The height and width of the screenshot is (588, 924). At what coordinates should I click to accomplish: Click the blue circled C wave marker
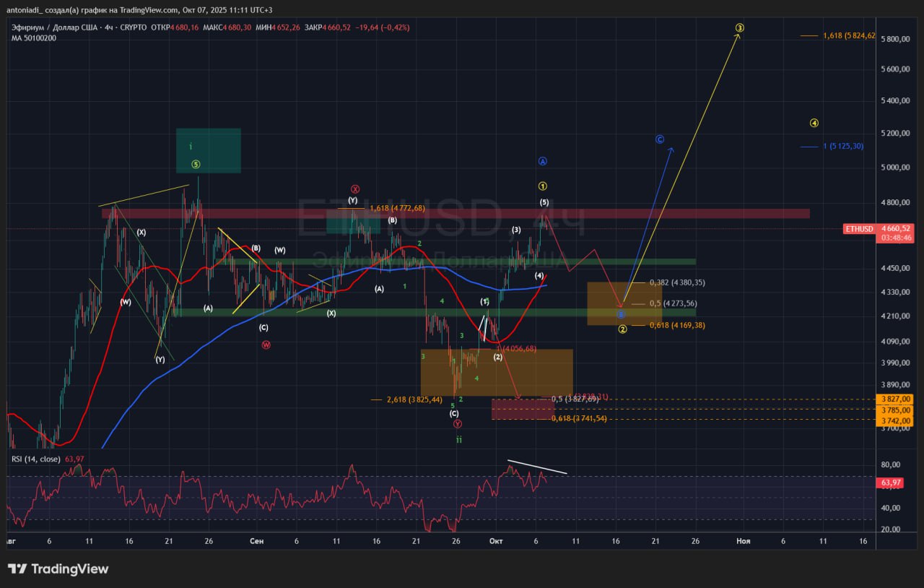[x=660, y=139]
